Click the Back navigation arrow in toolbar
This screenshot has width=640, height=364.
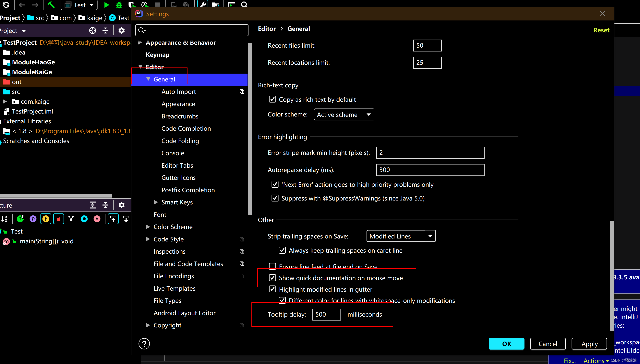click(22, 5)
